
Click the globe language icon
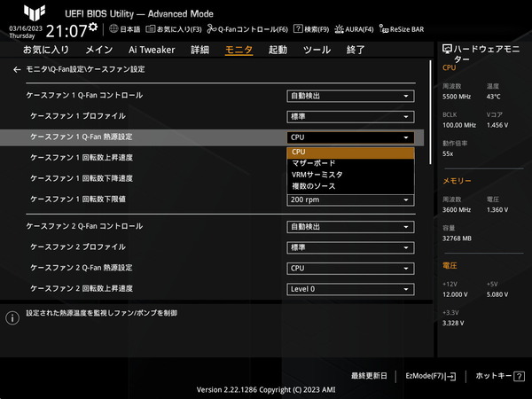click(x=113, y=29)
